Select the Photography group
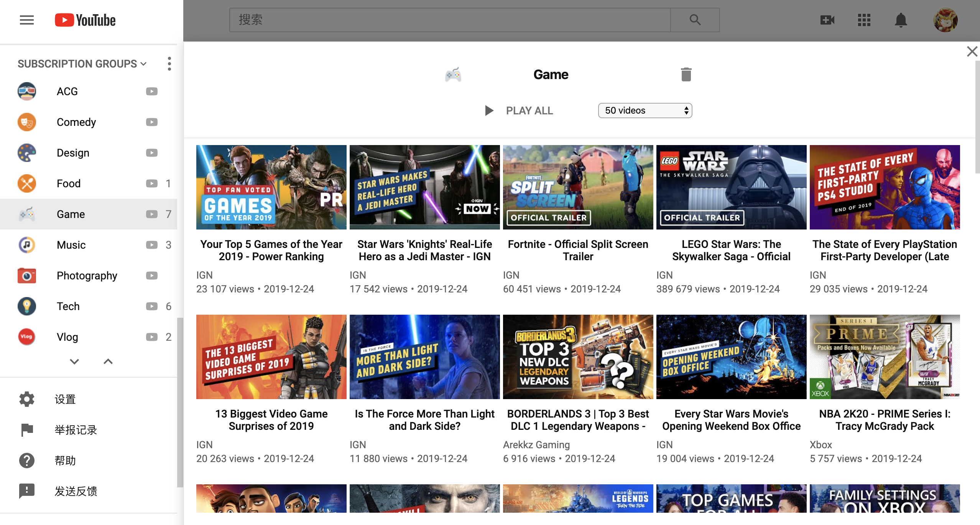 click(89, 276)
